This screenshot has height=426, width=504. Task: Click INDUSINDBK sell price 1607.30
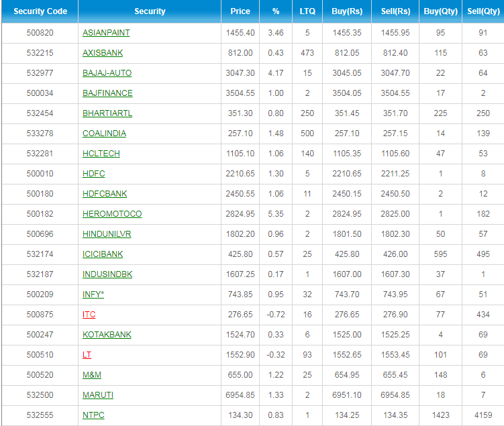[395, 274]
